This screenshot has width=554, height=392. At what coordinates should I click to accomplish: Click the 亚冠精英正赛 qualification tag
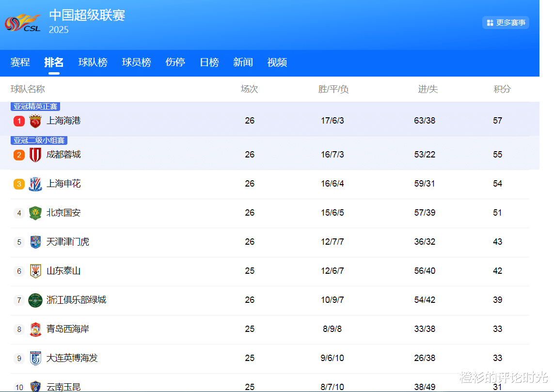35,106
